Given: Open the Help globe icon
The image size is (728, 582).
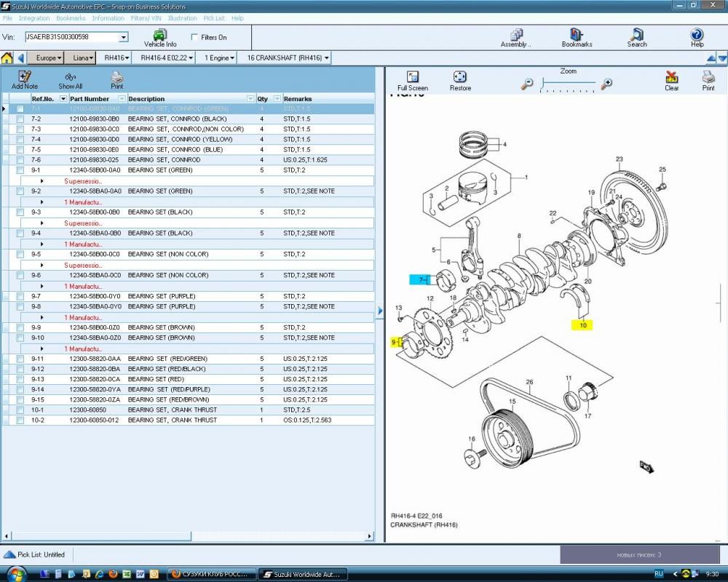Looking at the screenshot, I should (697, 34).
